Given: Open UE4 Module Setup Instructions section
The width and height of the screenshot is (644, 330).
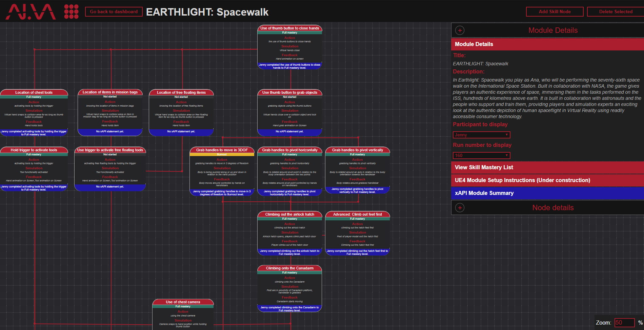Looking at the screenshot, I should pyautogui.click(x=547, y=180).
